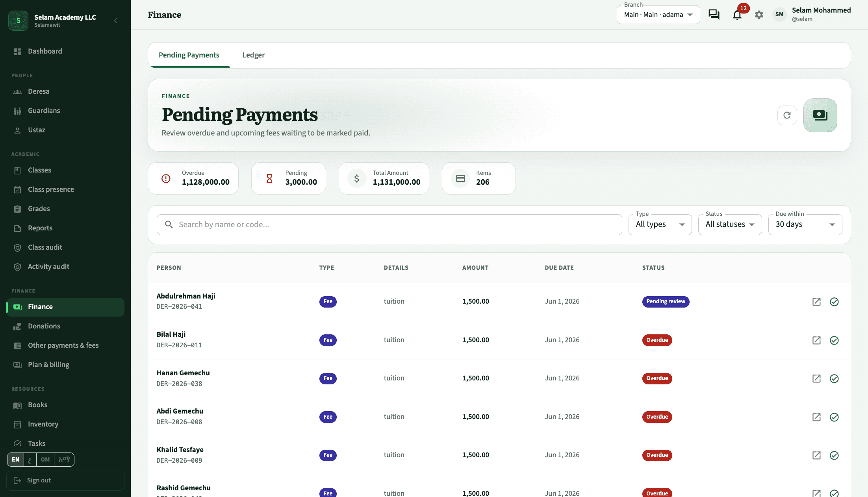Click the Pending review status badge
This screenshot has width=868, height=497.
[666, 302]
